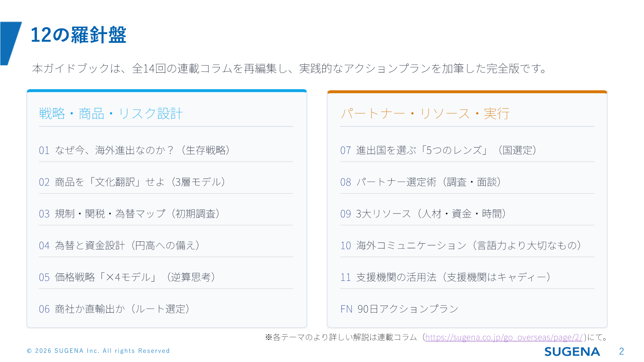This screenshot has width=644, height=362.
Task: Open the sugena.co.jp go_overseas hyperlink
Action: click(x=504, y=337)
